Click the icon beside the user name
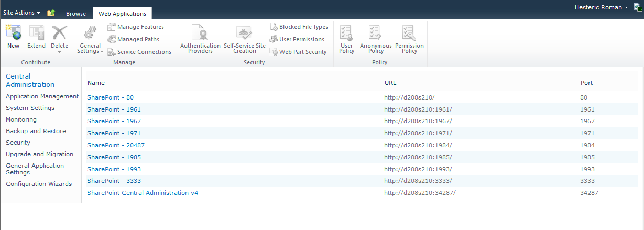Screen dimensions: 644x230 pyautogui.click(x=638, y=7)
